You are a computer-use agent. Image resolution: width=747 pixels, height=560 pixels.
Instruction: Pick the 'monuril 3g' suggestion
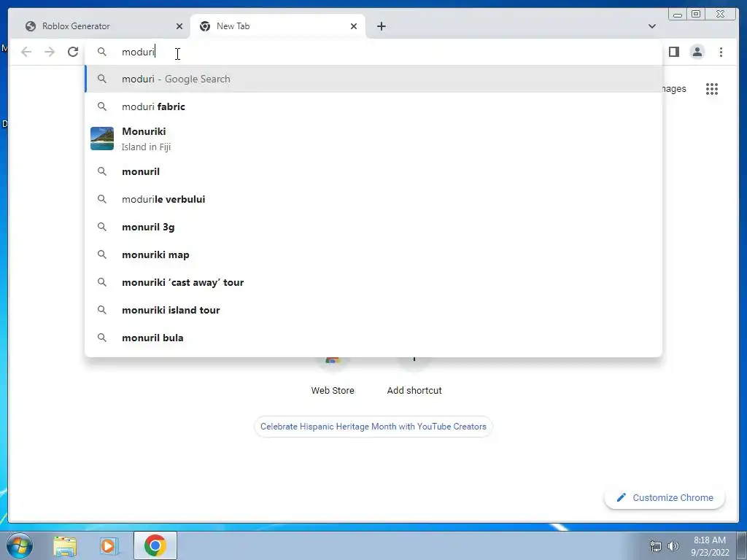pos(373,227)
